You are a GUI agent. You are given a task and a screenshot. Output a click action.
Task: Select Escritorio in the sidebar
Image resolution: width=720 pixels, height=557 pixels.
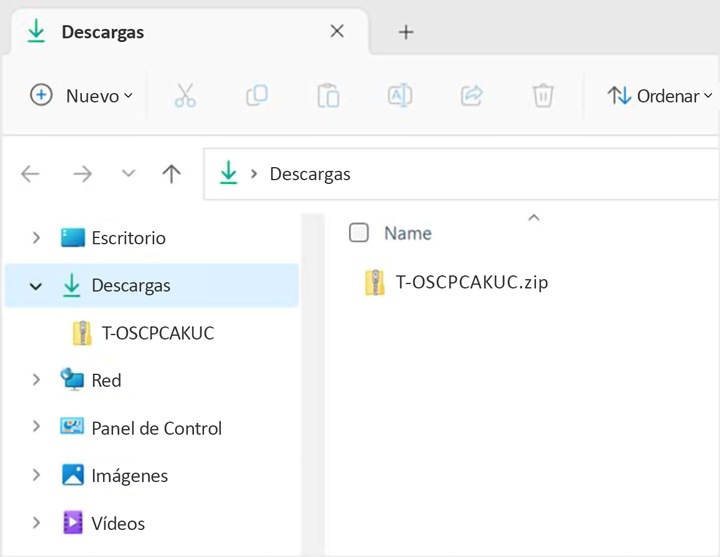129,238
